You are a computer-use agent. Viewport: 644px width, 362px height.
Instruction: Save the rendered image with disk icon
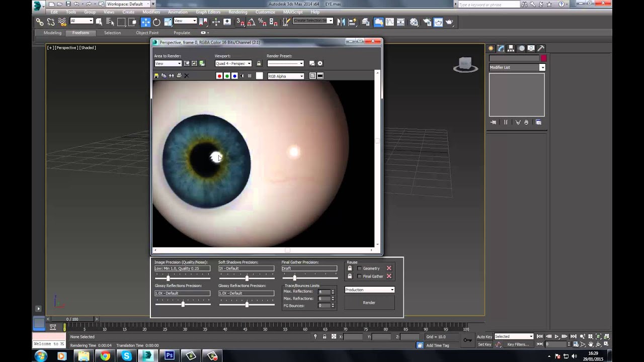point(156,76)
